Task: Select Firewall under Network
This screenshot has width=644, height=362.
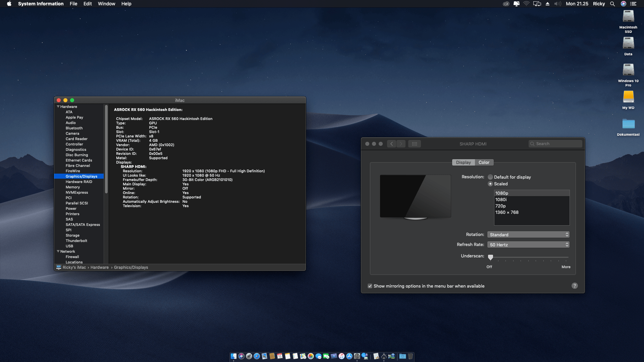Action: tap(72, 257)
